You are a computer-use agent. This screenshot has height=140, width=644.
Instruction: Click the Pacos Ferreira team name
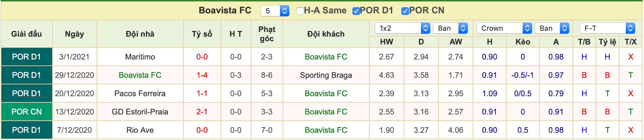[140, 93]
